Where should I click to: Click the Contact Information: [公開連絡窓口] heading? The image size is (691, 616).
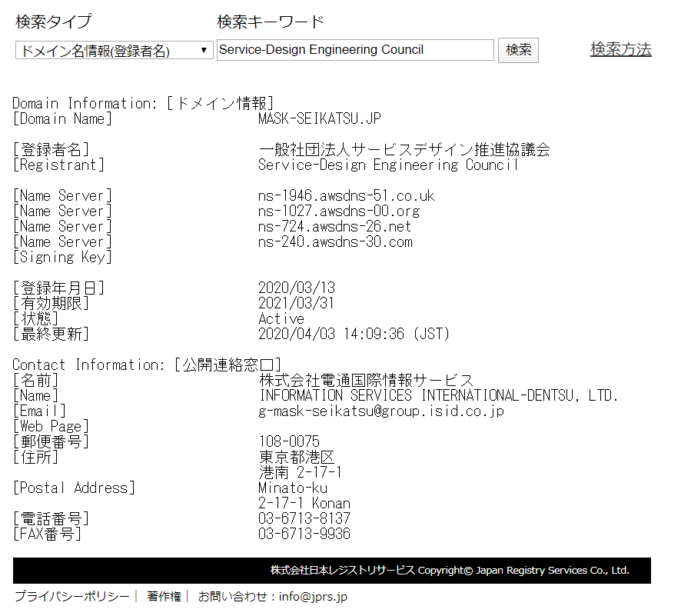pos(147,365)
